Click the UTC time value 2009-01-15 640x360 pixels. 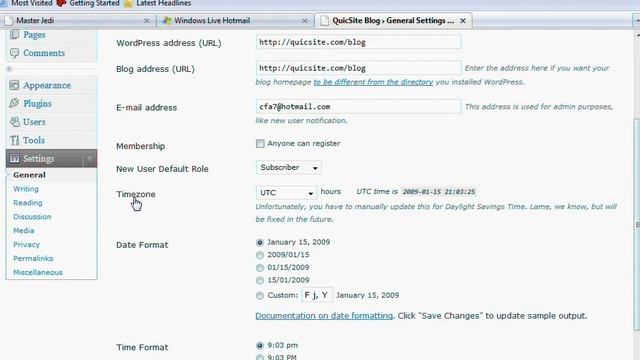click(x=439, y=192)
